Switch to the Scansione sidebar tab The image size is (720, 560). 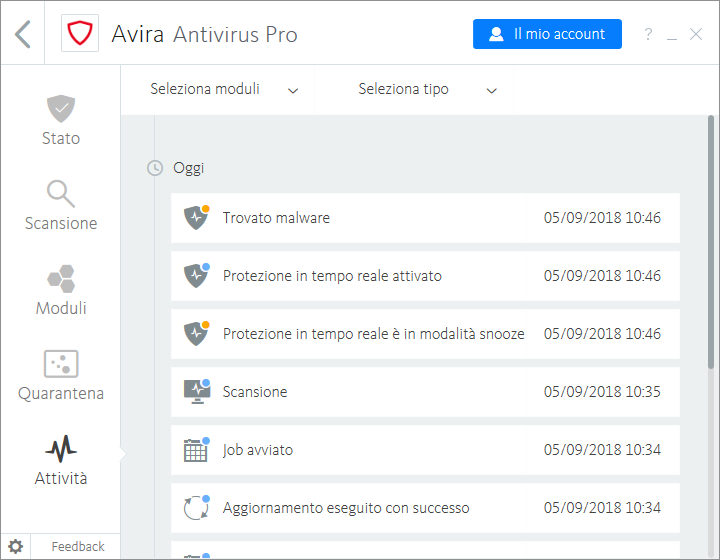point(60,205)
